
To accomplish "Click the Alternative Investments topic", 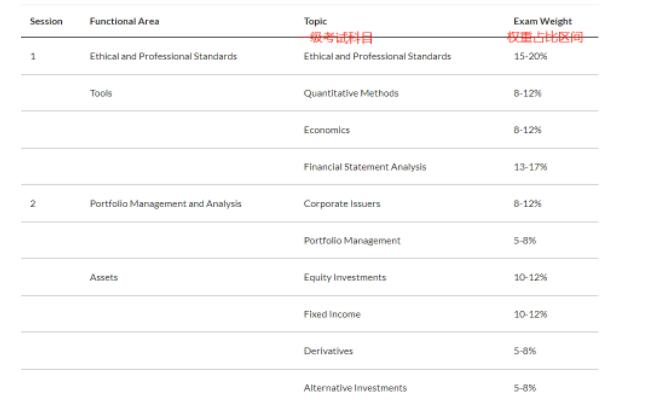I will point(355,388).
